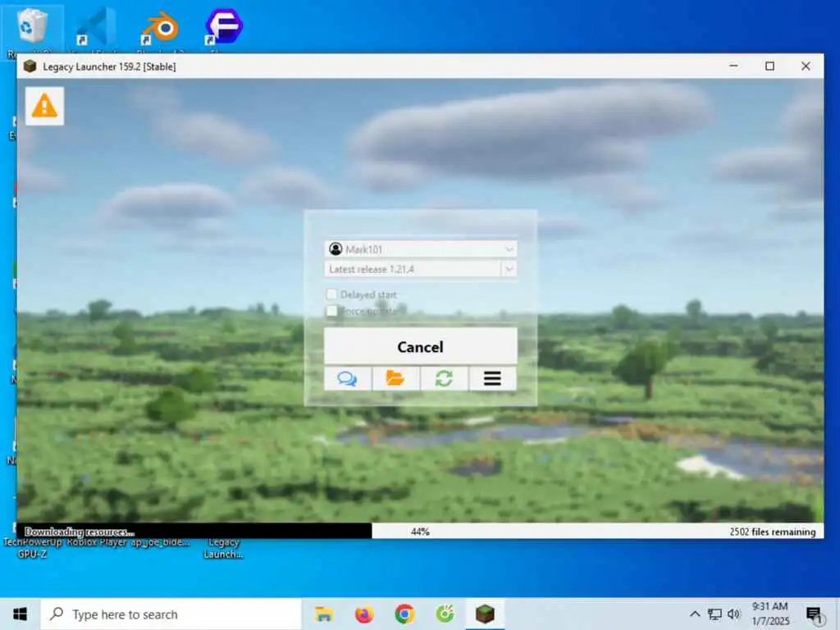Maximize the Legacy Launcher window
Image resolution: width=840 pixels, height=630 pixels.
click(x=769, y=66)
